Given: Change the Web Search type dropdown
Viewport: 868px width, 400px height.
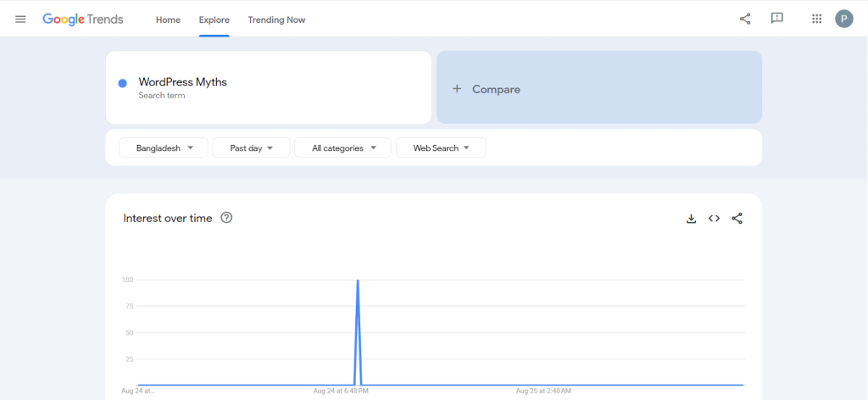Looking at the screenshot, I should point(441,147).
